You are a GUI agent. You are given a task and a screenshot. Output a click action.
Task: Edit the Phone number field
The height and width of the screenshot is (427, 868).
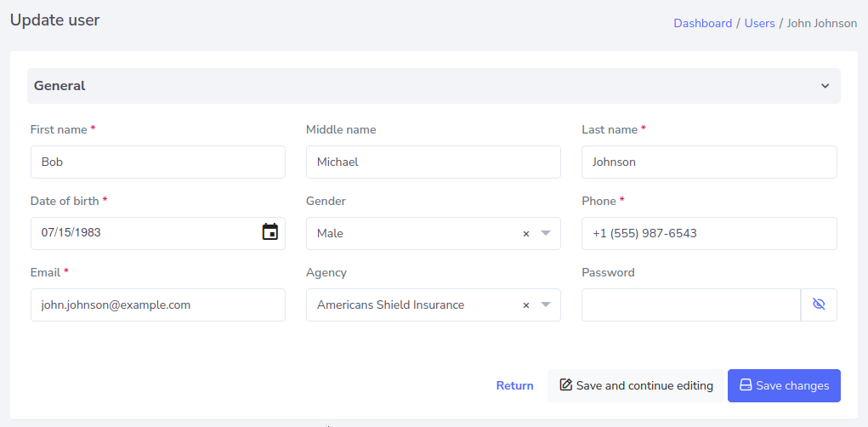pyautogui.click(x=709, y=233)
